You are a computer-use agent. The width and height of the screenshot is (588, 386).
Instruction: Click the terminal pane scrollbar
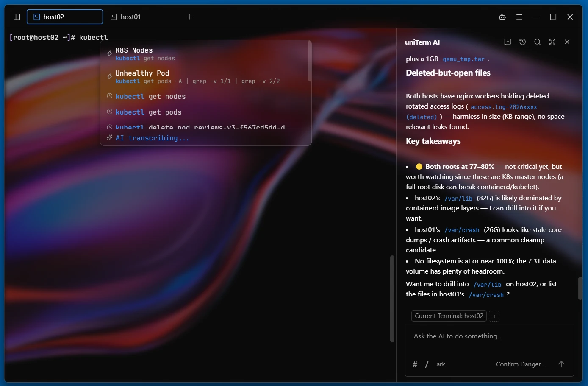[x=392, y=299]
